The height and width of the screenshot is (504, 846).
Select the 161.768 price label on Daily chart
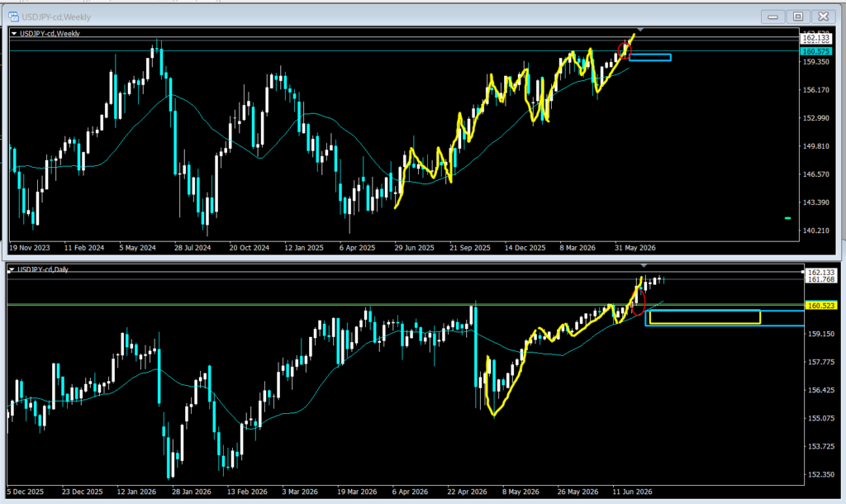click(820, 279)
